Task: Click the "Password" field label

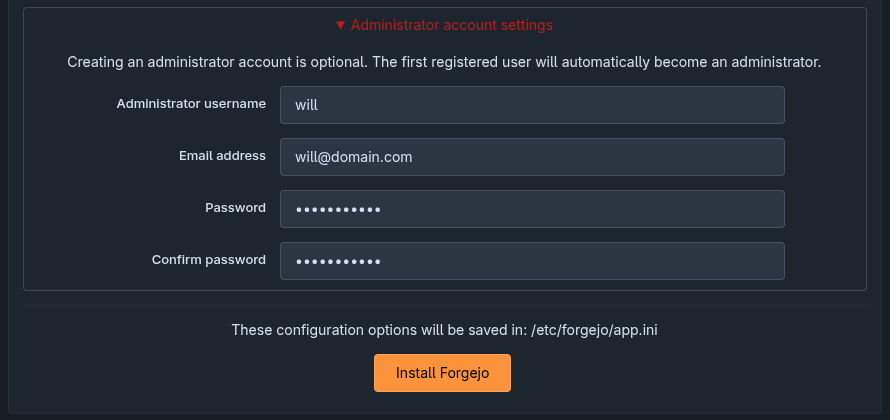Action: [235, 208]
